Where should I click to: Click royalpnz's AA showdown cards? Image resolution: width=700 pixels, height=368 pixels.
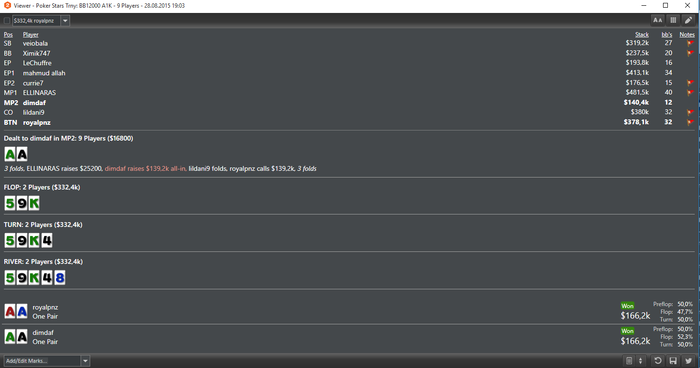[x=16, y=311]
